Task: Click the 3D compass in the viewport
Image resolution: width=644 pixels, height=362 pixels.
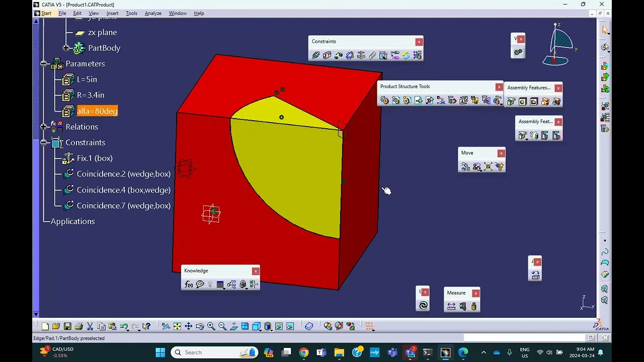Action: (x=558, y=45)
